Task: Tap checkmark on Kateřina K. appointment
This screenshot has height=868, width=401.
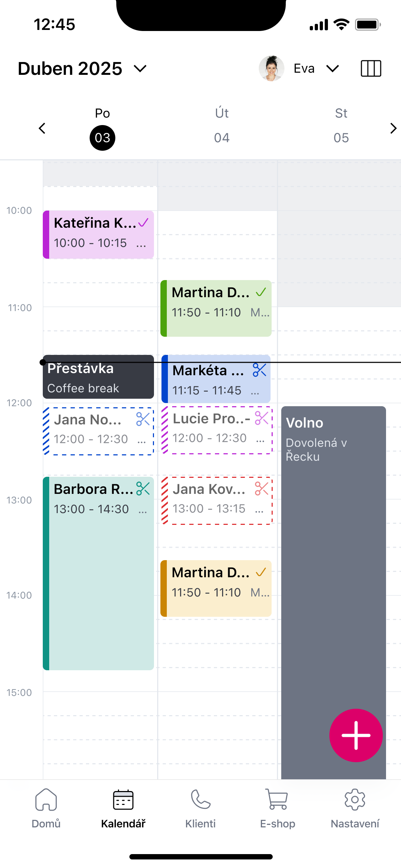Action: 143,223
